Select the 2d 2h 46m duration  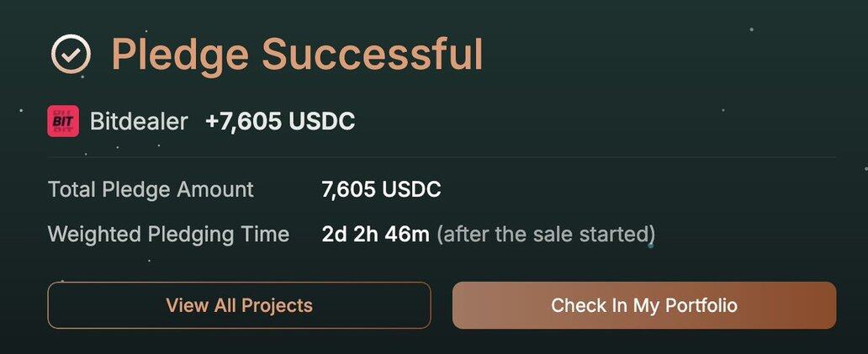[x=375, y=234]
